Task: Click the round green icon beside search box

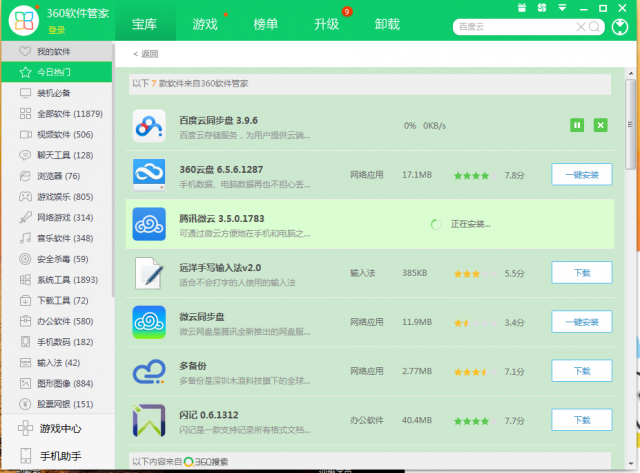Action: point(620,27)
